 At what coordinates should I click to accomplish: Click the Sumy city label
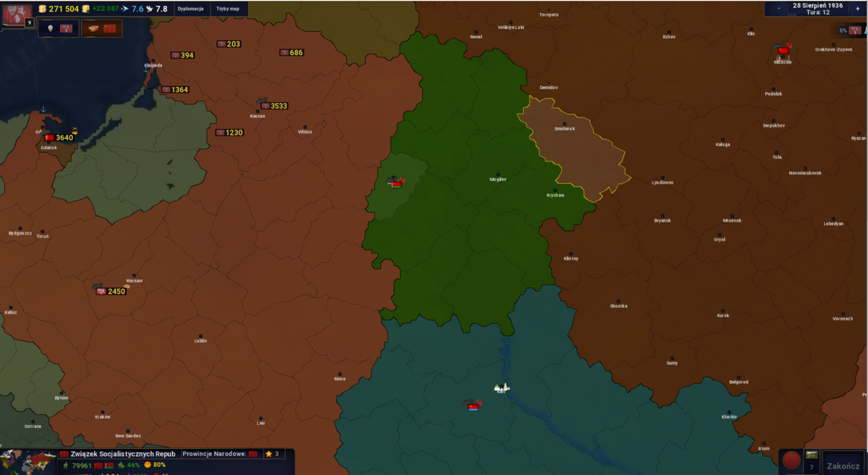pyautogui.click(x=672, y=363)
